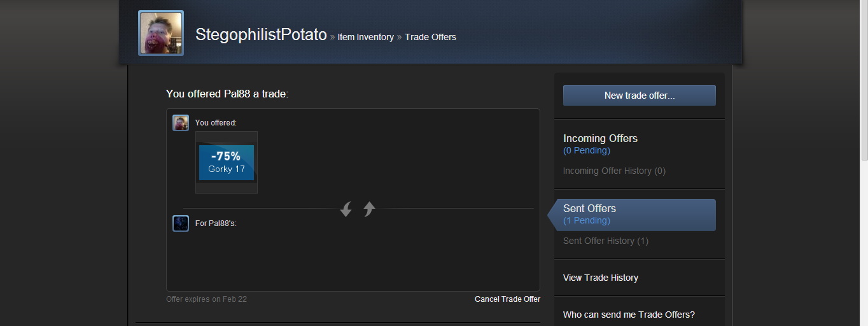Click the (0 Pending) incoming offers count

tap(587, 150)
